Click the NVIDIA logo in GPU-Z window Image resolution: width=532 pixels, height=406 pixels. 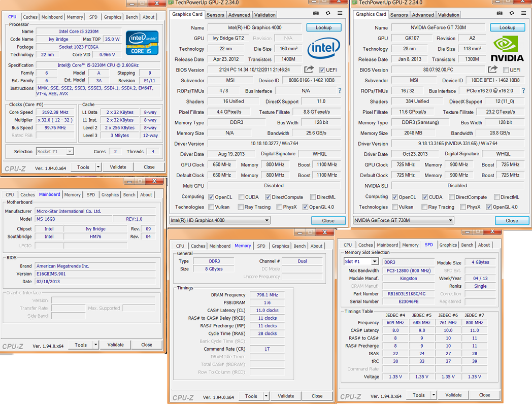(x=507, y=49)
